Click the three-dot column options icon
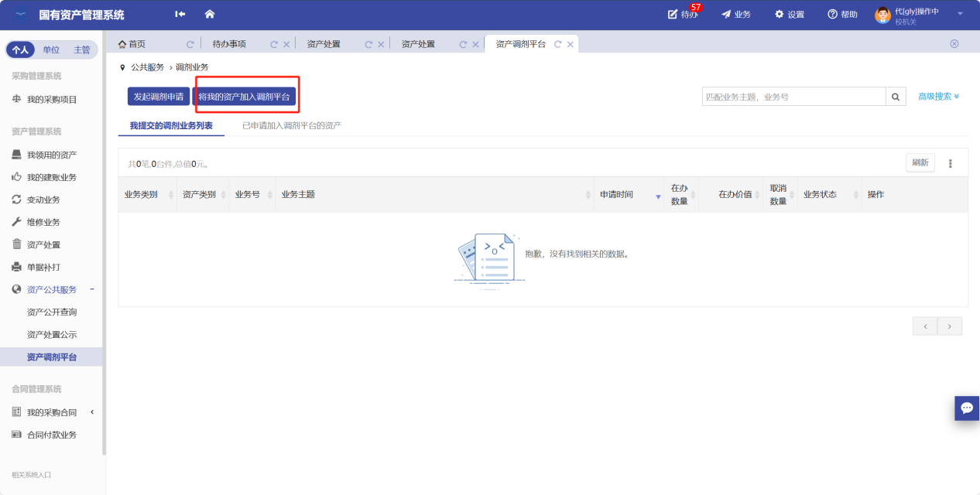The height and width of the screenshot is (495, 980). coord(951,163)
